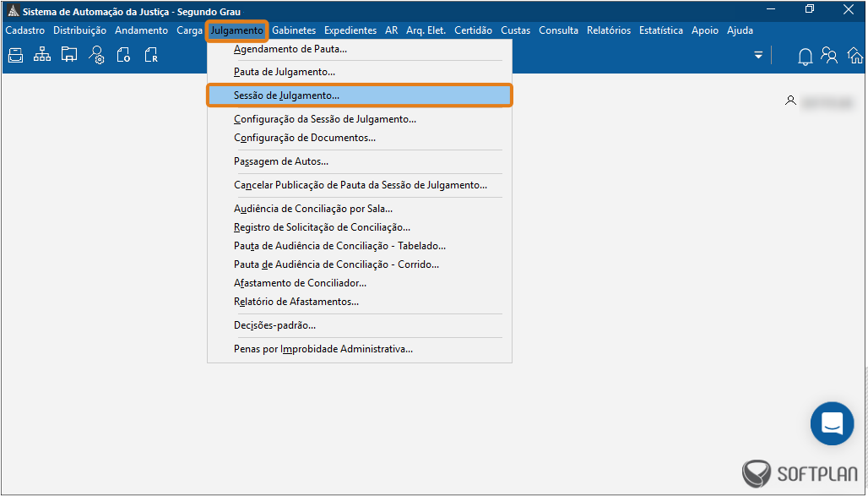Open the Custas menu
Image resolution: width=868 pixels, height=496 pixels.
515,30
